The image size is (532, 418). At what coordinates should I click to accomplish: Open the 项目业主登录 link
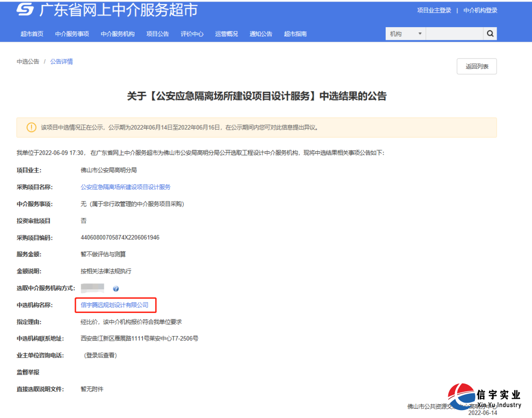(433, 10)
